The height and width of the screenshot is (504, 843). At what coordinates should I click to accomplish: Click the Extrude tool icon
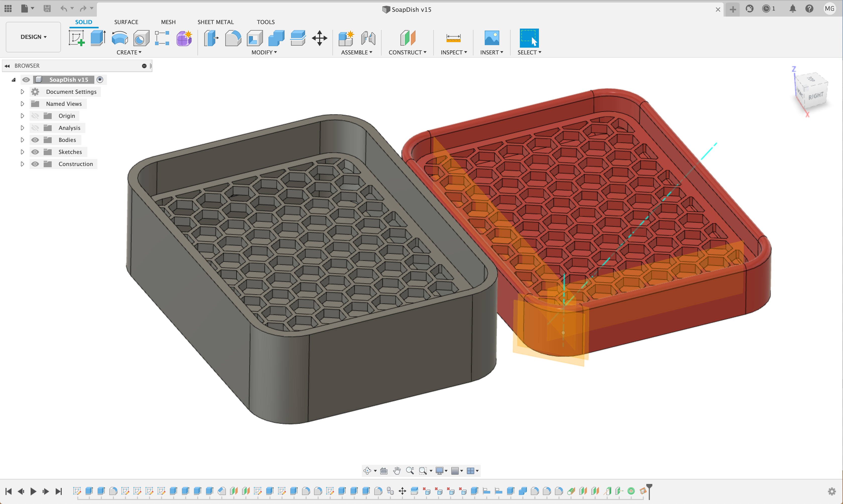coord(98,38)
